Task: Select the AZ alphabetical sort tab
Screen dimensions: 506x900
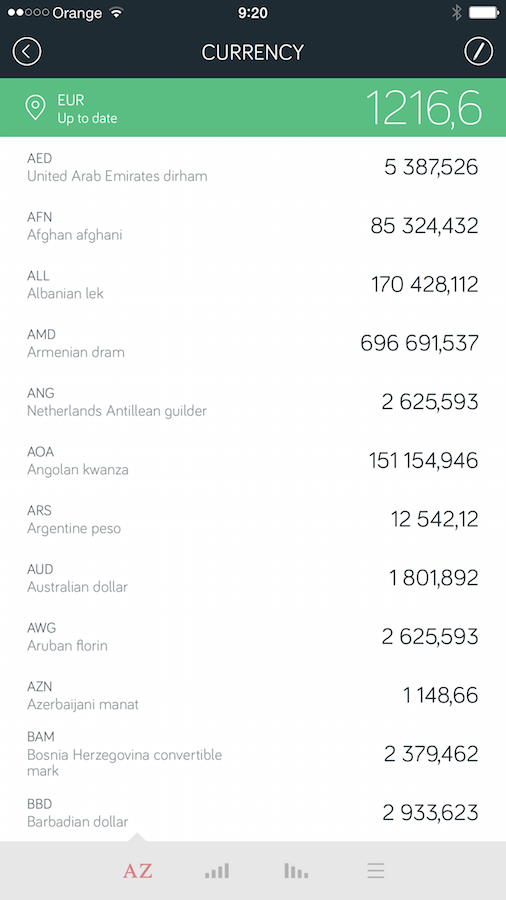Action: [138, 871]
